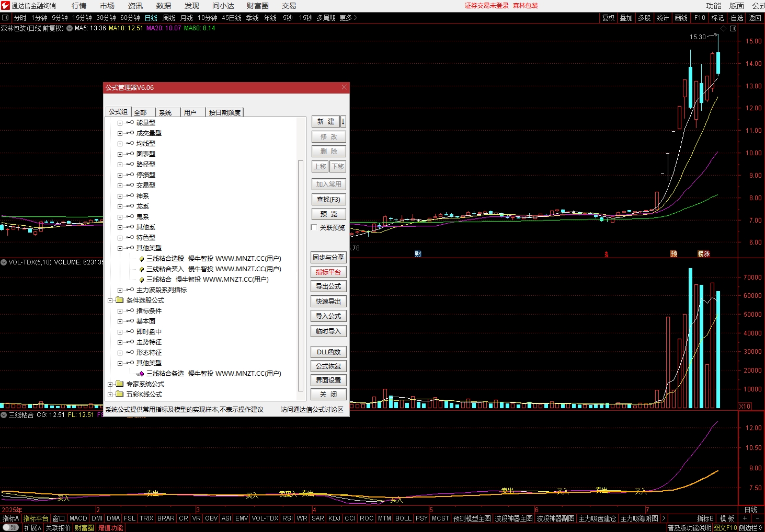Image resolution: width=765 pixels, height=532 pixels.
Task: Switch chart to 60分钟 period
Action: [130, 18]
